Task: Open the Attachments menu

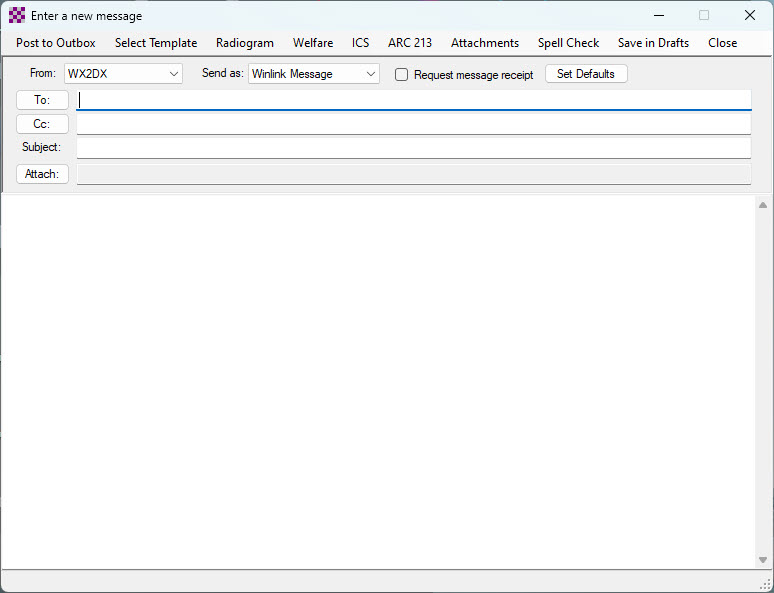Action: pos(485,43)
